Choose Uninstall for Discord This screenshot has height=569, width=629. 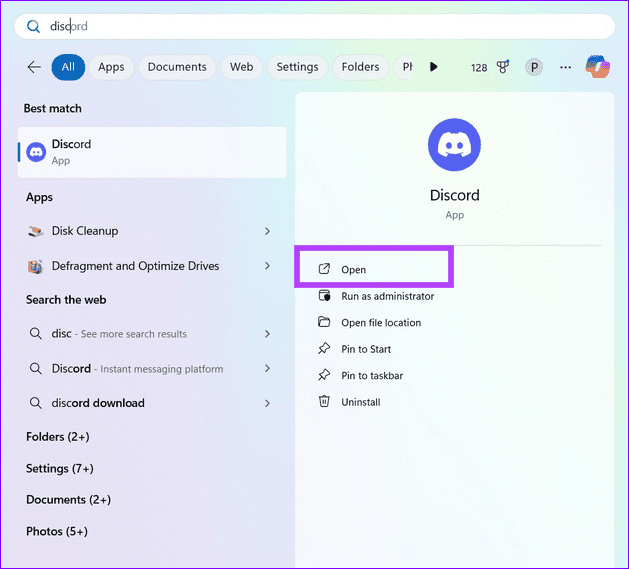point(361,402)
